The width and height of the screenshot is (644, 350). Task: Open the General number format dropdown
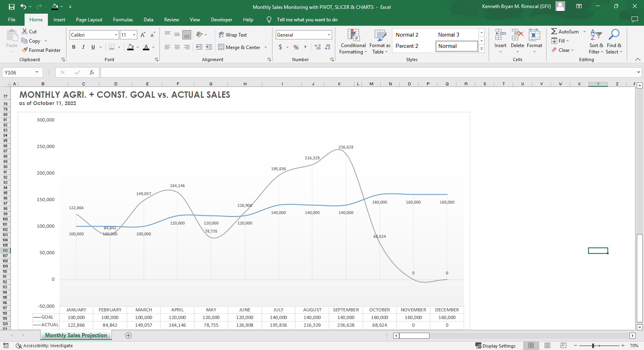pos(329,35)
